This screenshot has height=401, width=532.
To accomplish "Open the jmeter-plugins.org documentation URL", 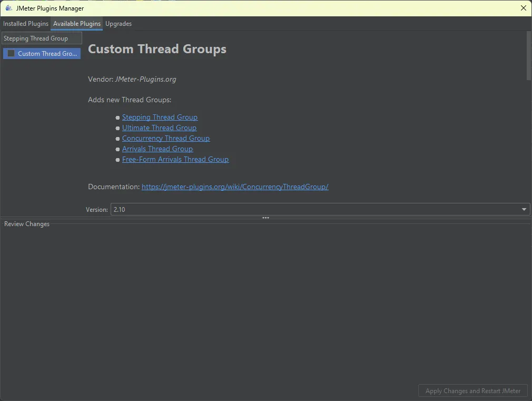I will coord(235,187).
